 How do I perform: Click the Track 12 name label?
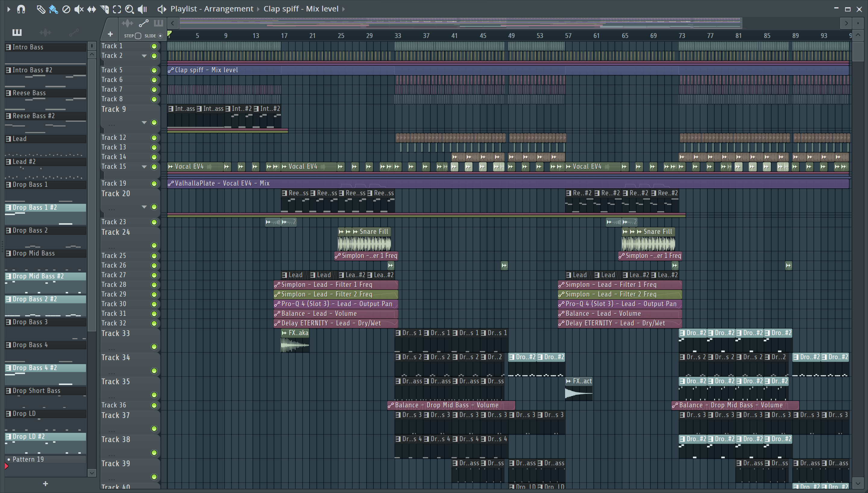[114, 137]
